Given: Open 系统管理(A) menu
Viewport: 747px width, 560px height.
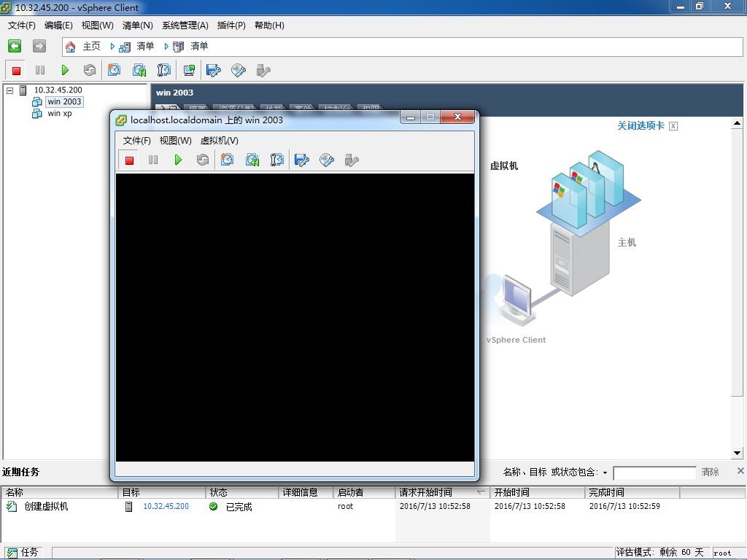Looking at the screenshot, I should coord(185,26).
